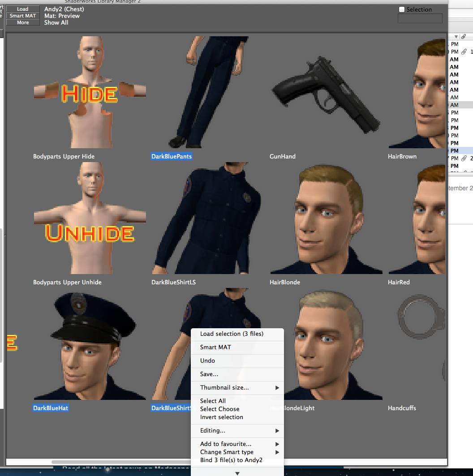Viewport: 473px width, 476px height.
Task: Click the More button
Action: [23, 22]
